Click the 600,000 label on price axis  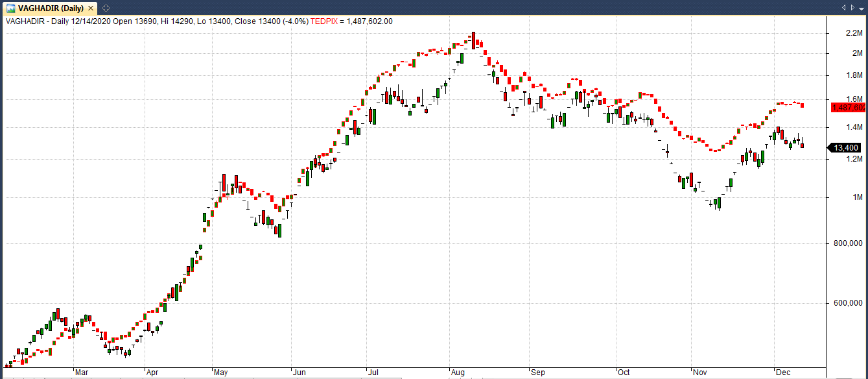(x=847, y=303)
